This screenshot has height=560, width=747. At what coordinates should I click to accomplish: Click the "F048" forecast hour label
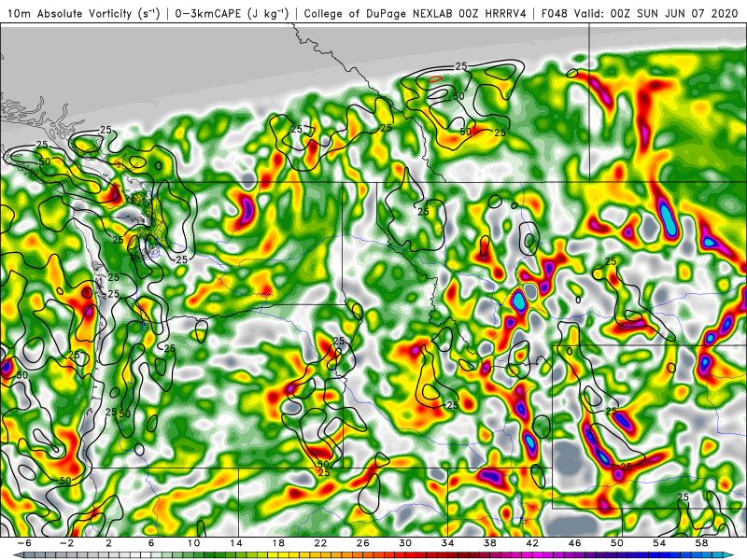click(x=555, y=13)
